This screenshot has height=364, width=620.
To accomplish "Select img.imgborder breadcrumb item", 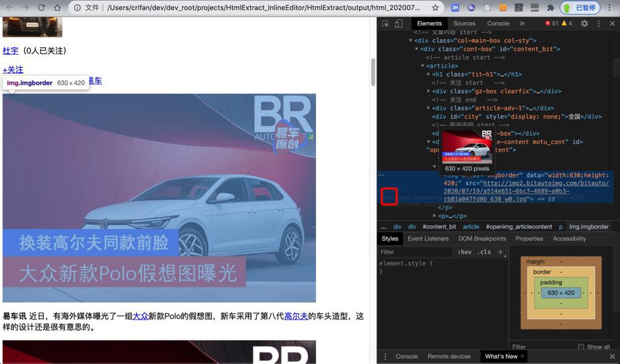I will coord(589,227).
